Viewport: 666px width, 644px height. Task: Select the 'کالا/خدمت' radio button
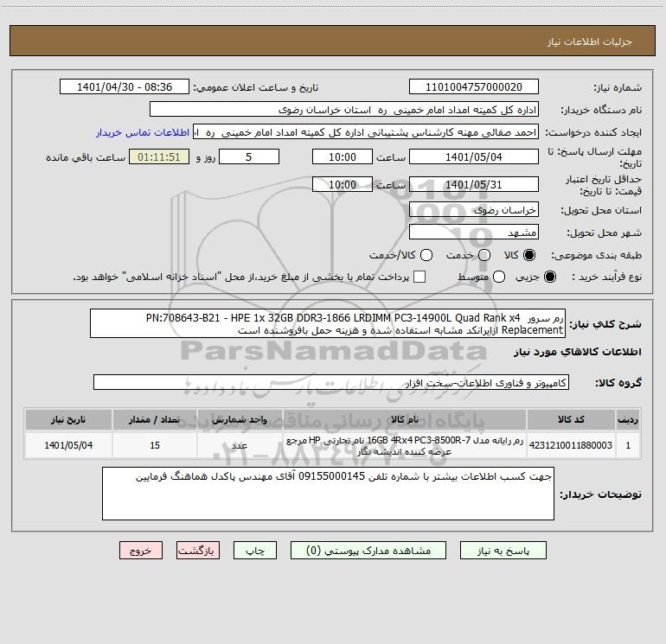coord(426,255)
